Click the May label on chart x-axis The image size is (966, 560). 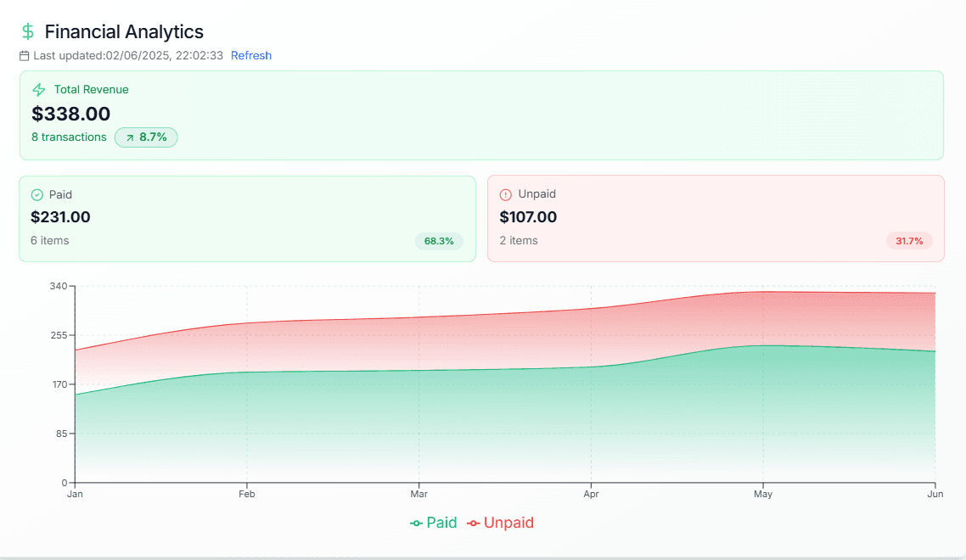(x=762, y=494)
